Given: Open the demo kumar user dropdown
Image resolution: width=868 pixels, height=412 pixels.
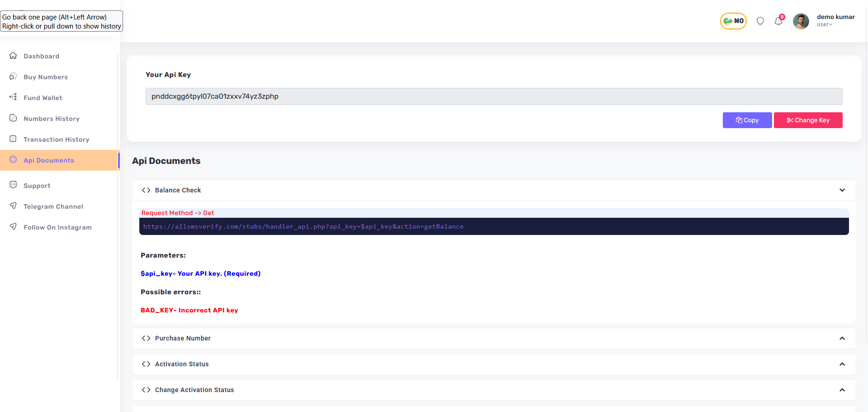Looking at the screenshot, I should tap(835, 20).
